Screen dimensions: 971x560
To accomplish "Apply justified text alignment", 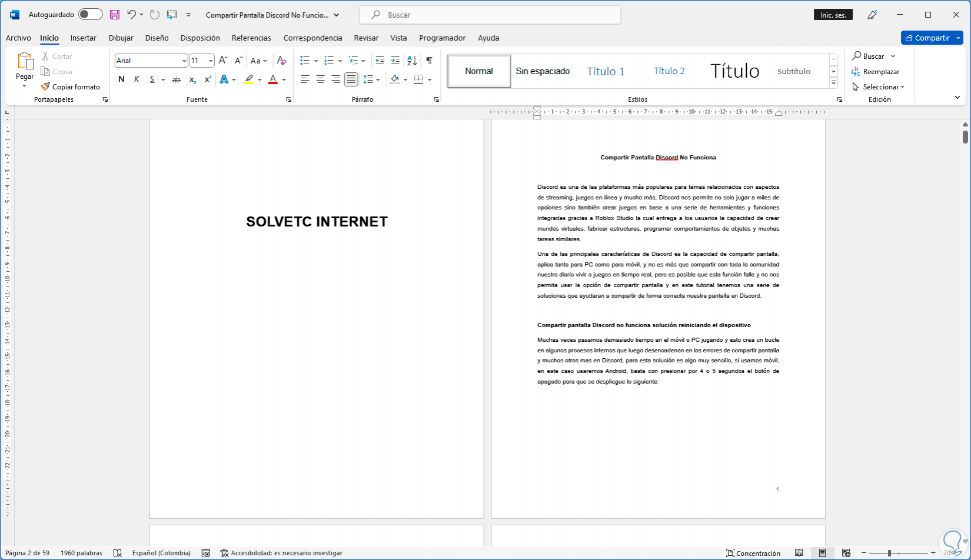I will point(351,79).
